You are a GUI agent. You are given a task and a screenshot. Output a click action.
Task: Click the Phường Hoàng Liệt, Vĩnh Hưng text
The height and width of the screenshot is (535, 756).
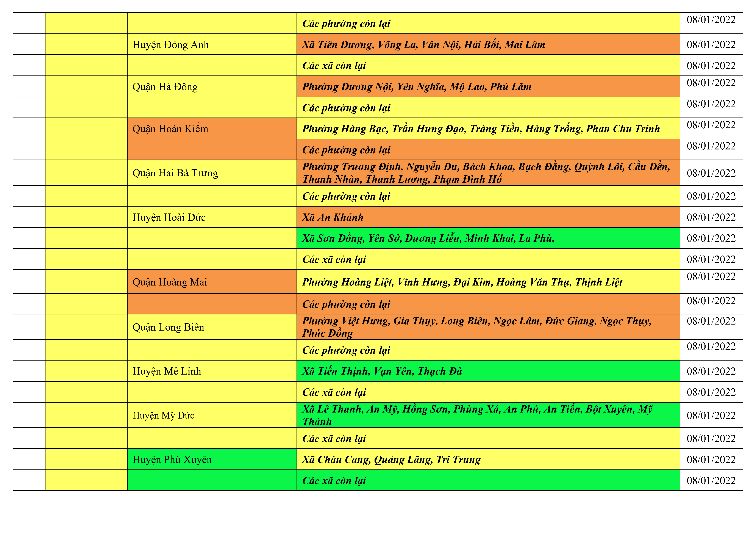pyautogui.click(x=462, y=282)
